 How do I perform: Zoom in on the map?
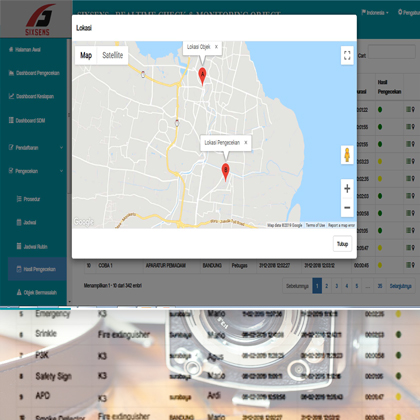[347, 189]
